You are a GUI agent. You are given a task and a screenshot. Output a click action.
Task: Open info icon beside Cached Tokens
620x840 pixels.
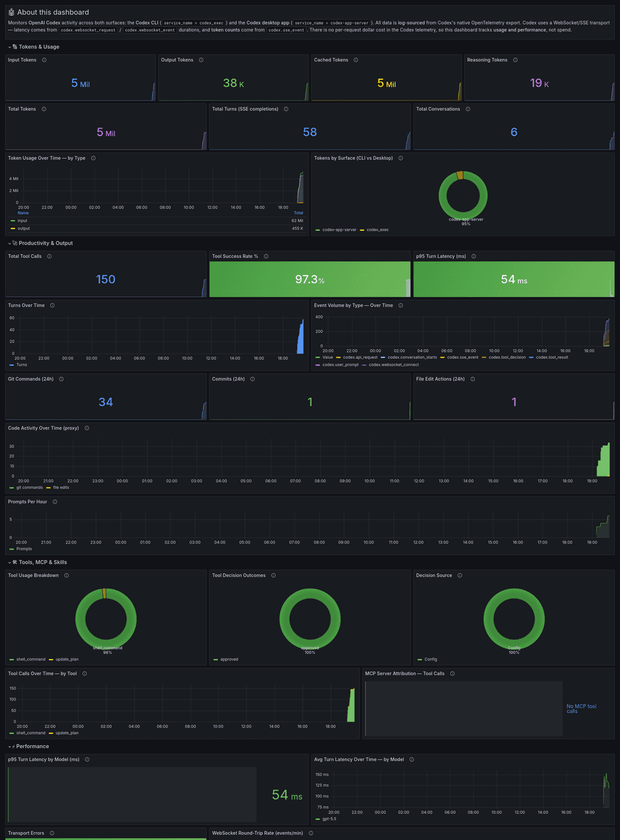click(356, 60)
